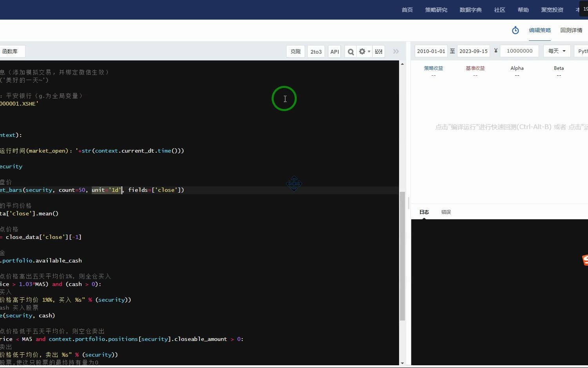588x368 pixels.
Task: Click the Sogou input method icon
Action: [585, 260]
